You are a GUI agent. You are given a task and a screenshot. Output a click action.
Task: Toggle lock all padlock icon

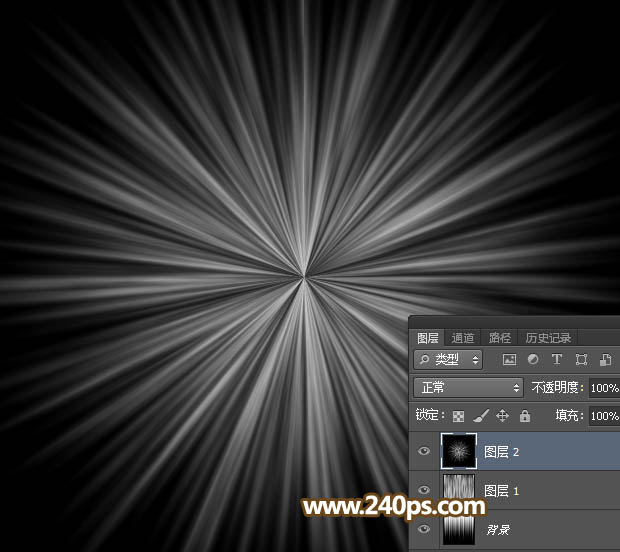[x=525, y=416]
